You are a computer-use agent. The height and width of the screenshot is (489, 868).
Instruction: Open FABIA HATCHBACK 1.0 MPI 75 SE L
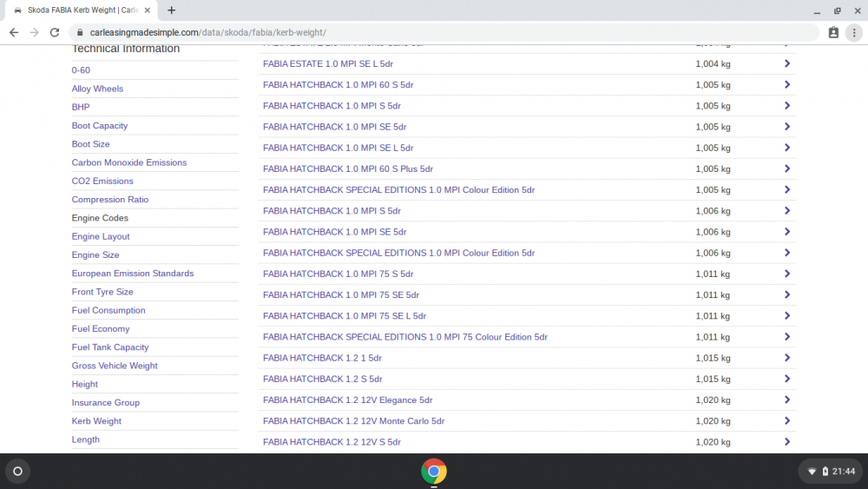345,316
